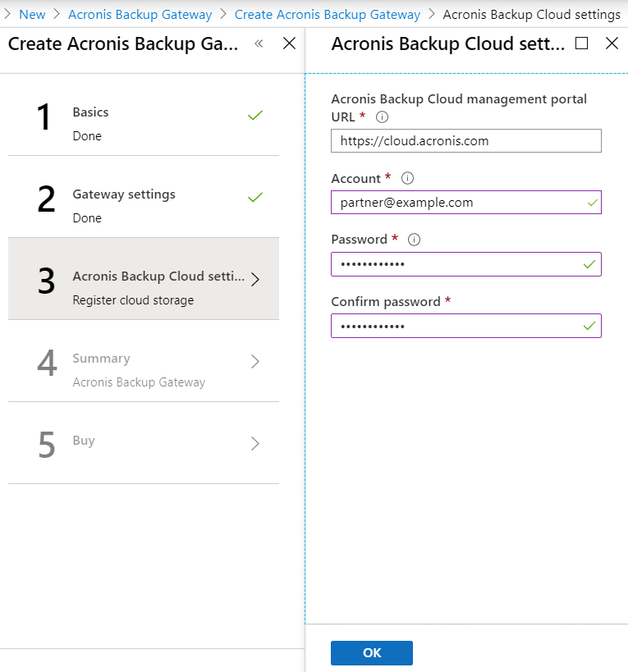Go to Acronis Backup Gateway breadcrumb link
This screenshot has width=628, height=672.
click(x=140, y=15)
